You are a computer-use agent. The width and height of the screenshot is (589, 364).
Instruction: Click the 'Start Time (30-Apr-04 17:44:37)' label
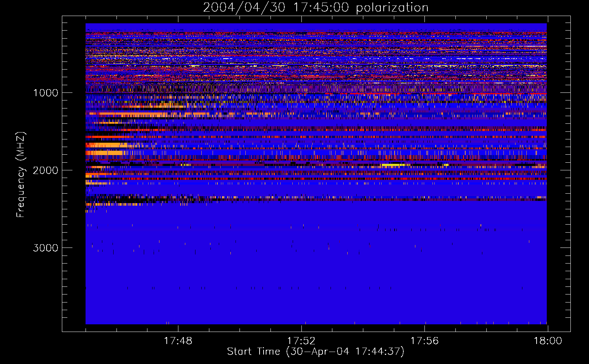coord(316,352)
